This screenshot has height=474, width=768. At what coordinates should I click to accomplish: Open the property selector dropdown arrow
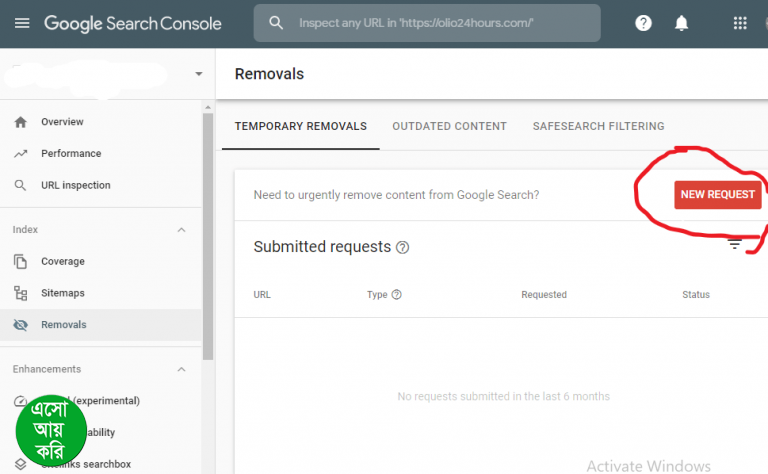click(x=198, y=74)
